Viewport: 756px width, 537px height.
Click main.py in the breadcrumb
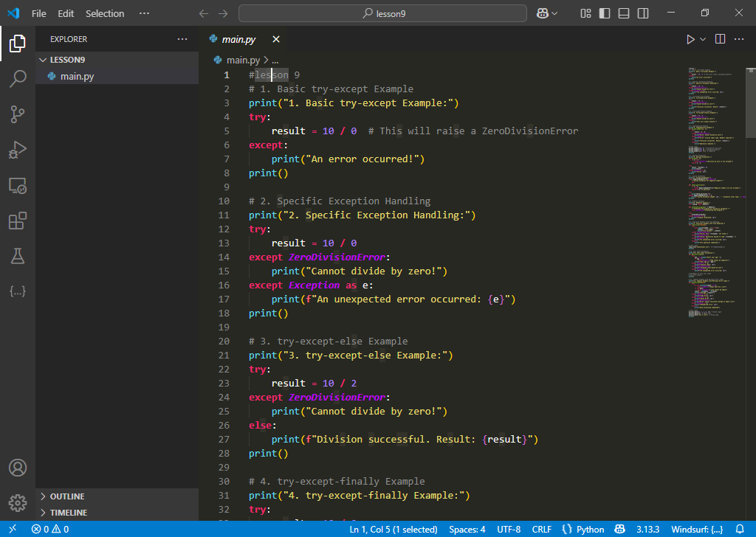243,60
